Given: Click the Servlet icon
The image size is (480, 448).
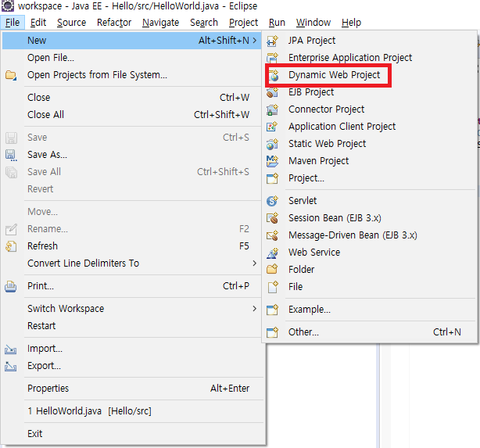Looking at the screenshot, I should pyautogui.click(x=272, y=201).
